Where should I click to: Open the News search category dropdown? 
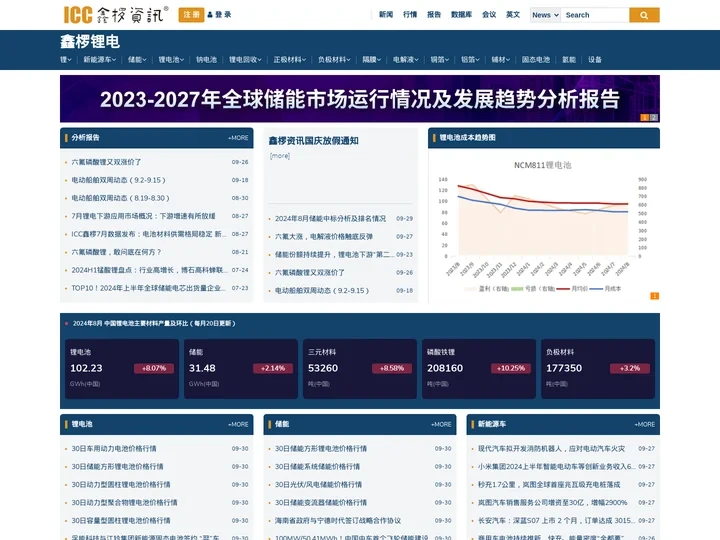[x=545, y=15]
